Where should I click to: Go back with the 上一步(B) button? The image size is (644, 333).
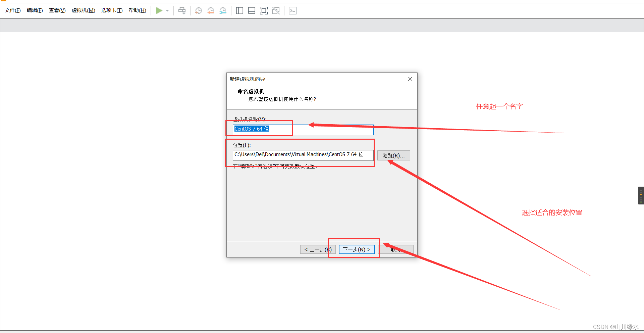(x=318, y=249)
